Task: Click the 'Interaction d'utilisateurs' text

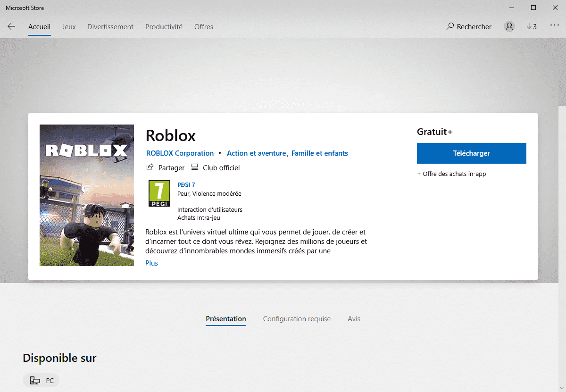Action: pos(210,209)
